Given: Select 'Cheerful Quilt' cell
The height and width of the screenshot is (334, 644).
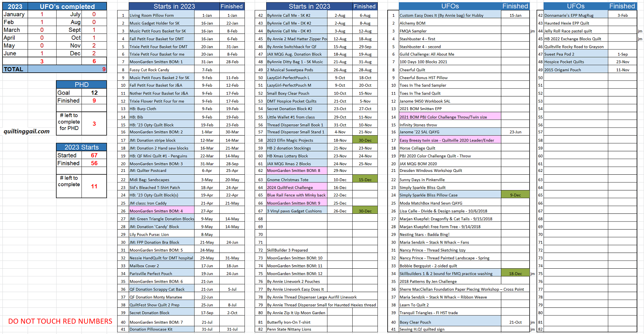Looking at the screenshot, I should point(450,70).
